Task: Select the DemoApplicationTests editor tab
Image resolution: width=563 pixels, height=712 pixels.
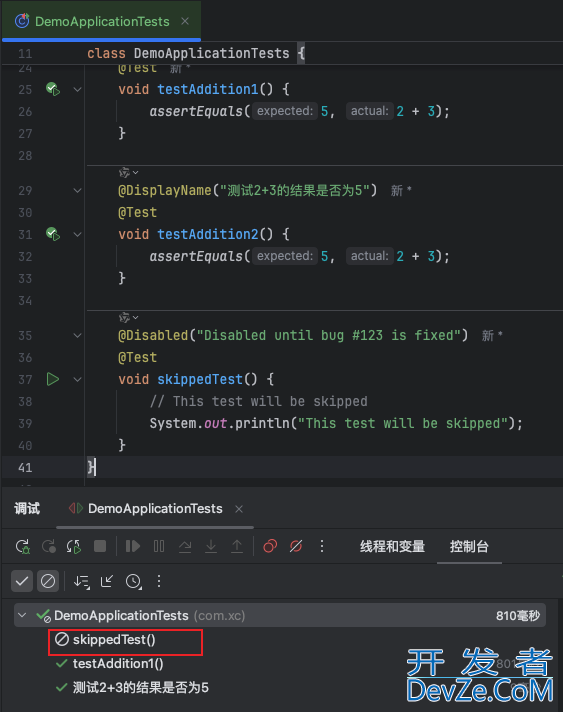Action: [x=102, y=21]
